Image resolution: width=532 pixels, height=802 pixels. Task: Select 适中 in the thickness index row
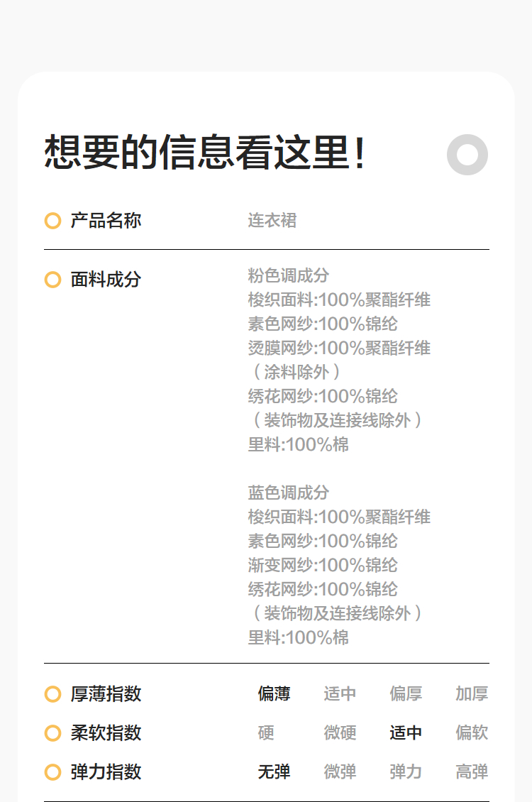[x=340, y=694]
